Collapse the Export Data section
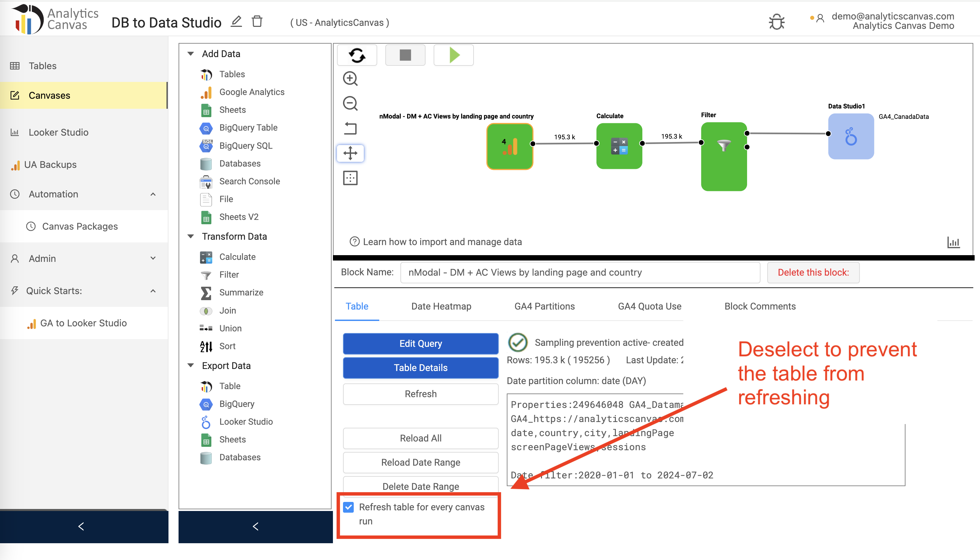The height and width of the screenshot is (560, 980). click(x=190, y=366)
